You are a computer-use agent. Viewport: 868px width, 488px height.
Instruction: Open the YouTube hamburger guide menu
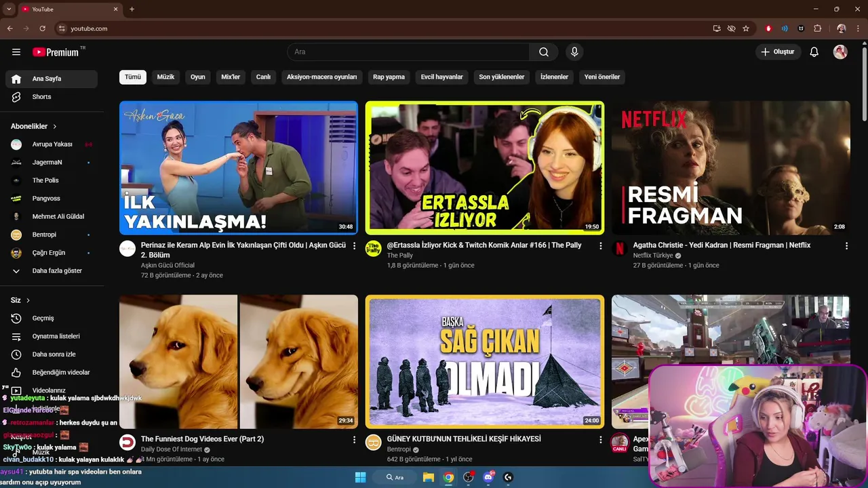tap(16, 52)
